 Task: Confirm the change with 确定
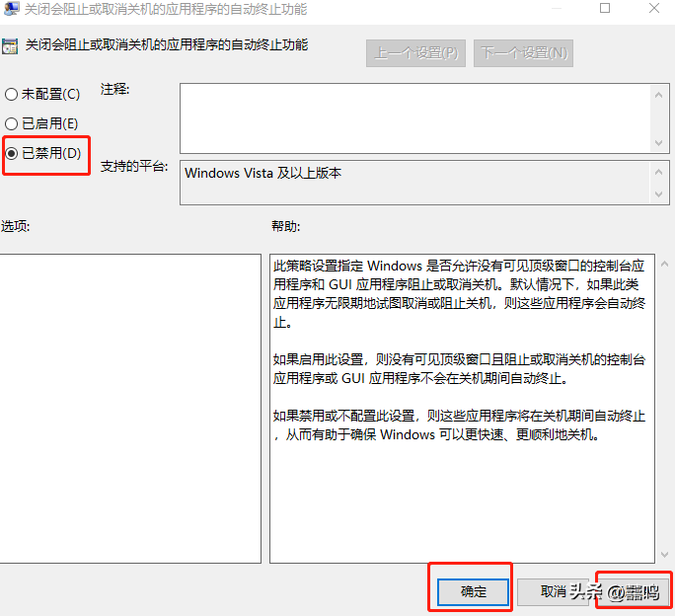[x=473, y=591]
